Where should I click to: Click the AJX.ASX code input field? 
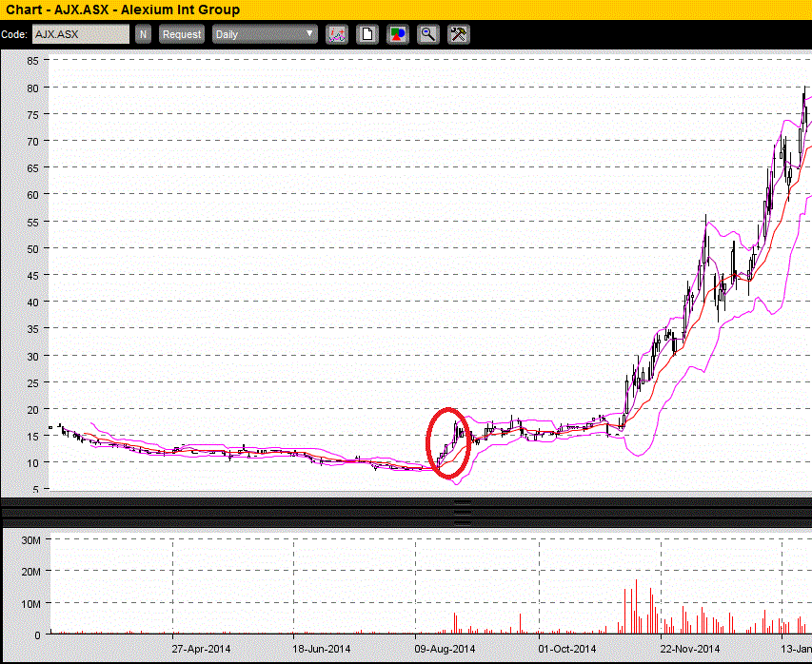pos(81,34)
